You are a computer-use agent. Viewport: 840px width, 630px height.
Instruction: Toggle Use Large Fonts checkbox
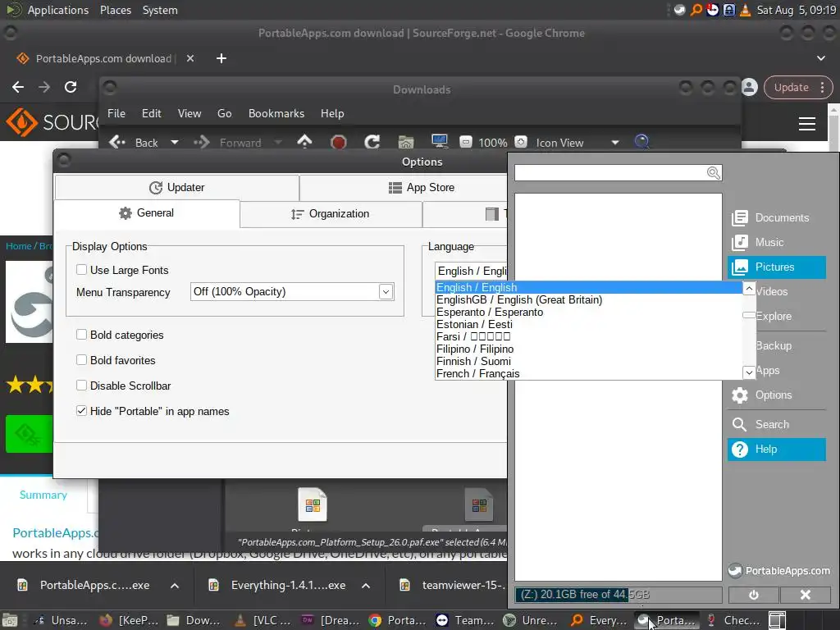point(81,269)
